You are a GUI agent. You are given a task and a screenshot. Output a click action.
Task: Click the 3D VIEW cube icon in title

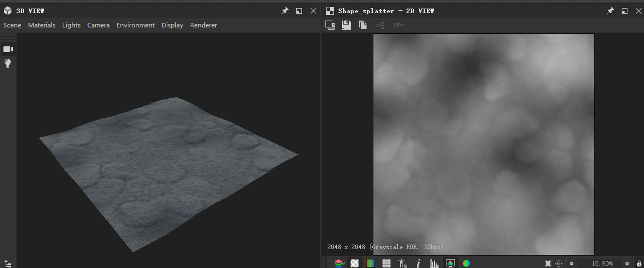tap(7, 11)
